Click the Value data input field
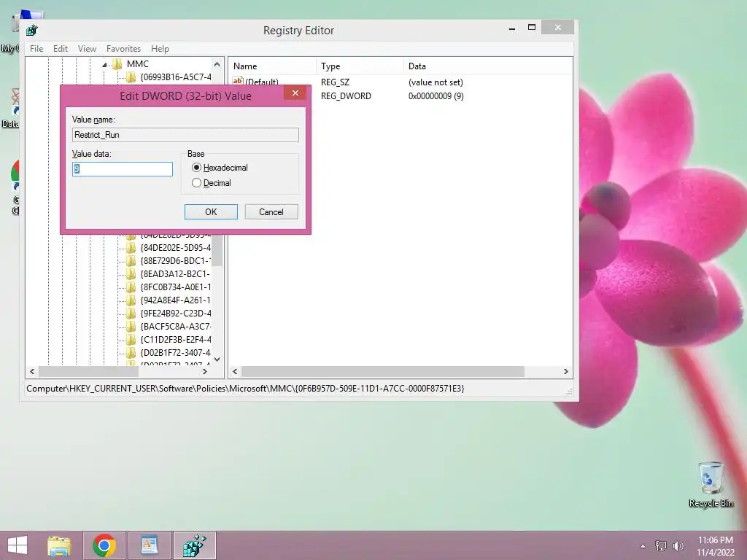This screenshot has width=747, height=560. (x=123, y=169)
